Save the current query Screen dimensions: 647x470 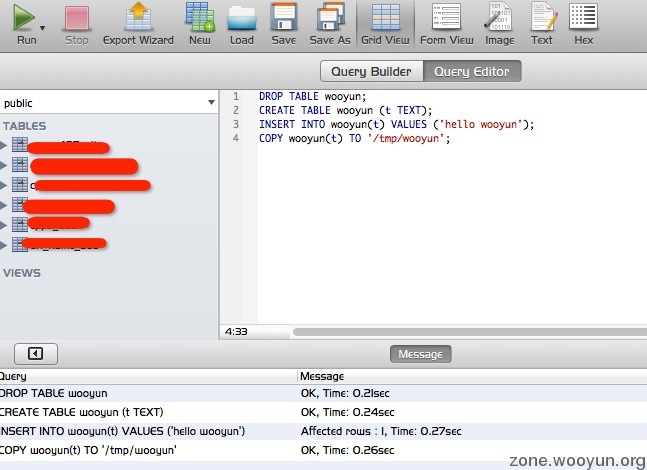click(284, 18)
